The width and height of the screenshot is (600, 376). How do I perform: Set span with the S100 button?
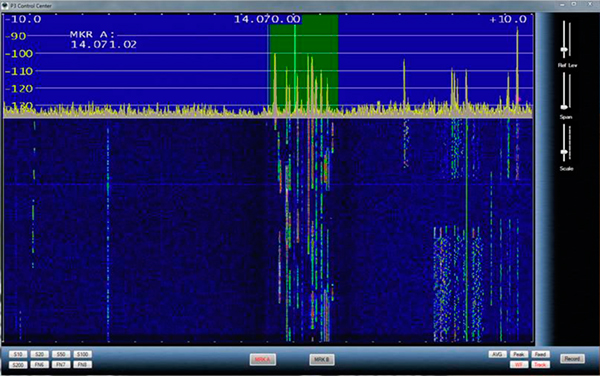(x=82, y=354)
